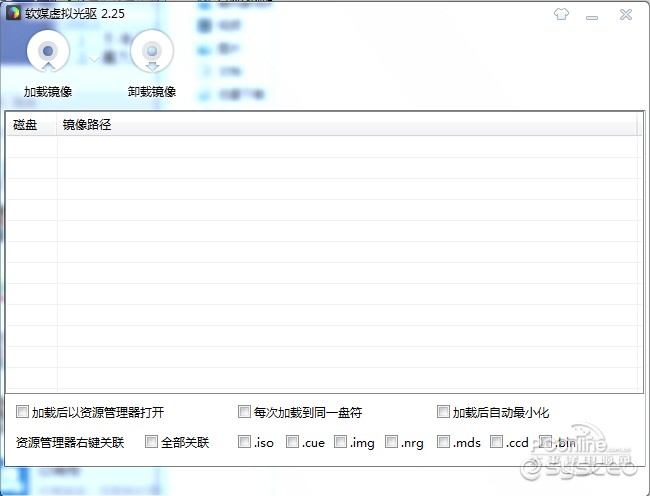Click the 软媒虚拟光驱 2.25 window title
Image resolution: width=650 pixels, height=496 pixels.
75,14
